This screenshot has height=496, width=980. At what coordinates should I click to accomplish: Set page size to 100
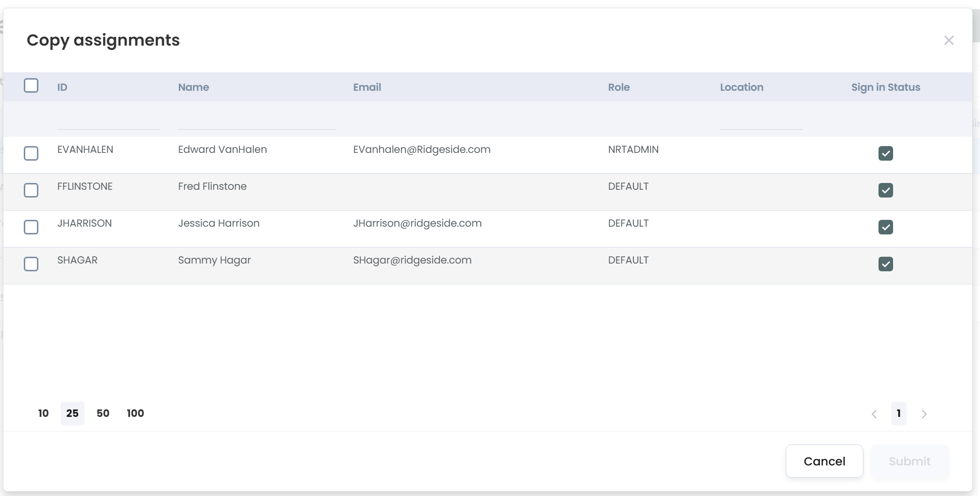point(135,413)
